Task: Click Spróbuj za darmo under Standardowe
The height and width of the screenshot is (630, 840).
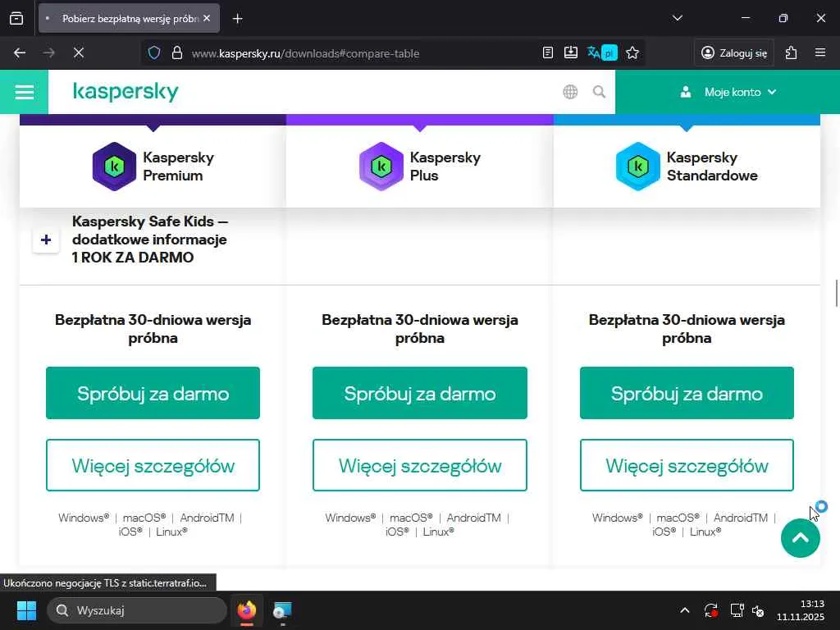Action: [x=687, y=393]
